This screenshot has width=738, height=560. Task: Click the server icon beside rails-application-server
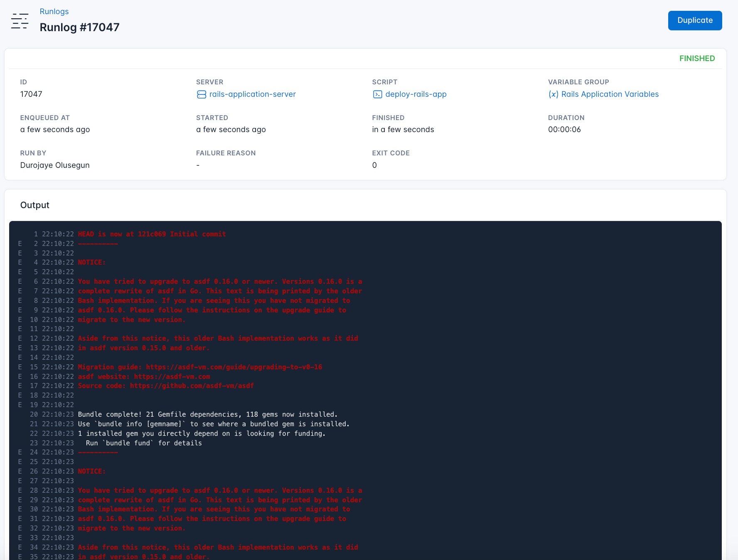coord(200,94)
